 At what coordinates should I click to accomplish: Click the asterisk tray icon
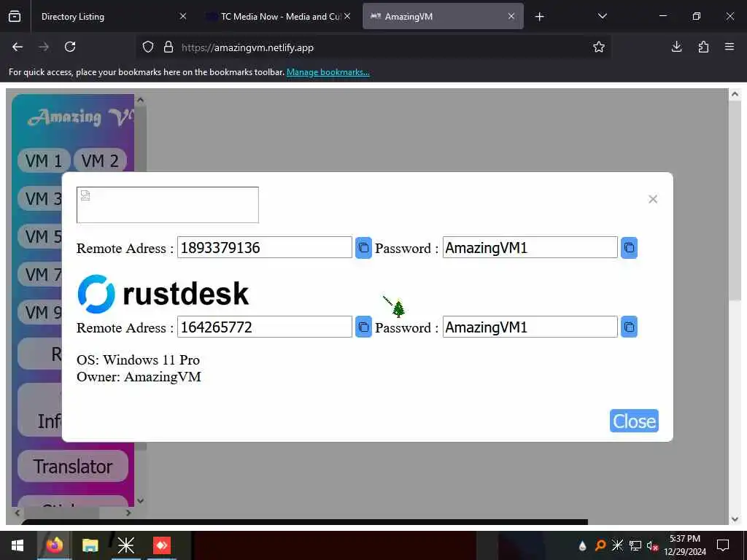coord(617,545)
